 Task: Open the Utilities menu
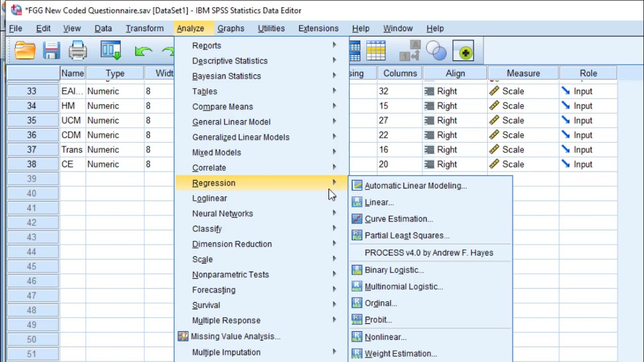coord(271,28)
